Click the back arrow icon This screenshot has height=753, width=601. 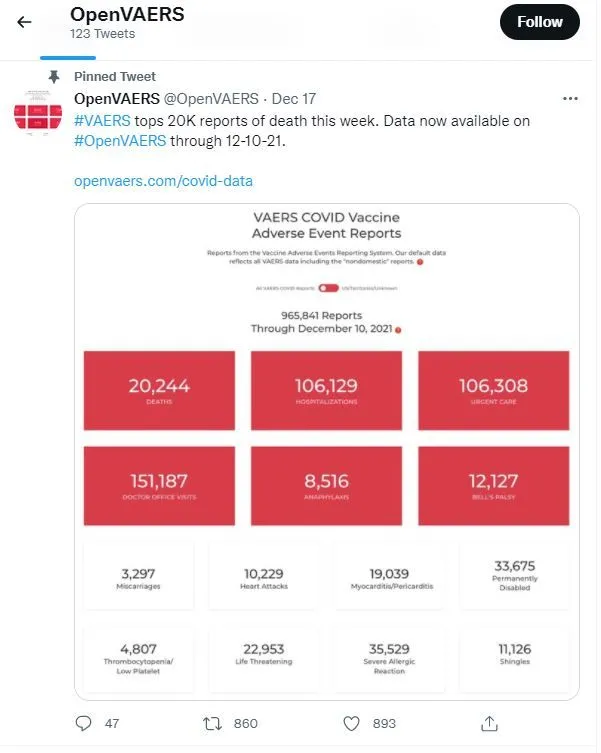25,22
